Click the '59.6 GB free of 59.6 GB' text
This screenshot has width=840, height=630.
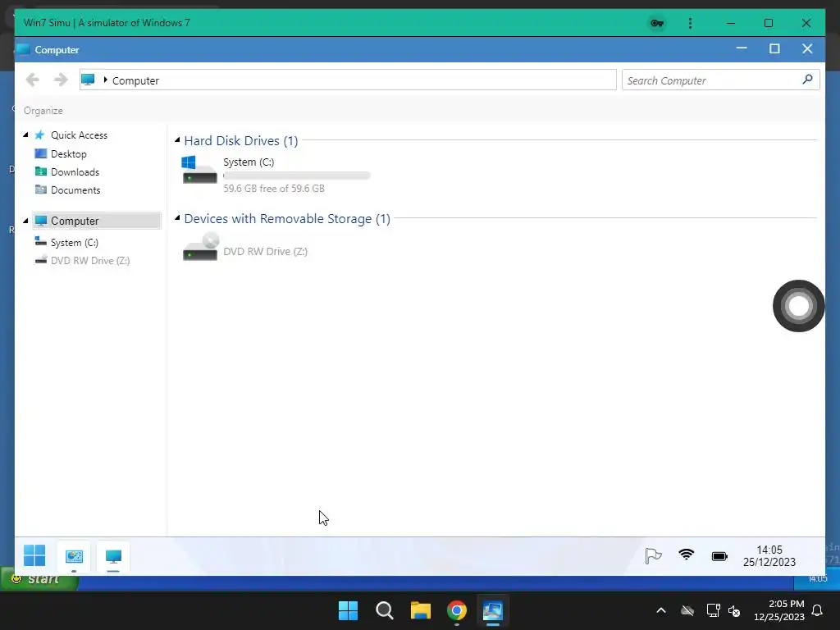pyautogui.click(x=274, y=189)
